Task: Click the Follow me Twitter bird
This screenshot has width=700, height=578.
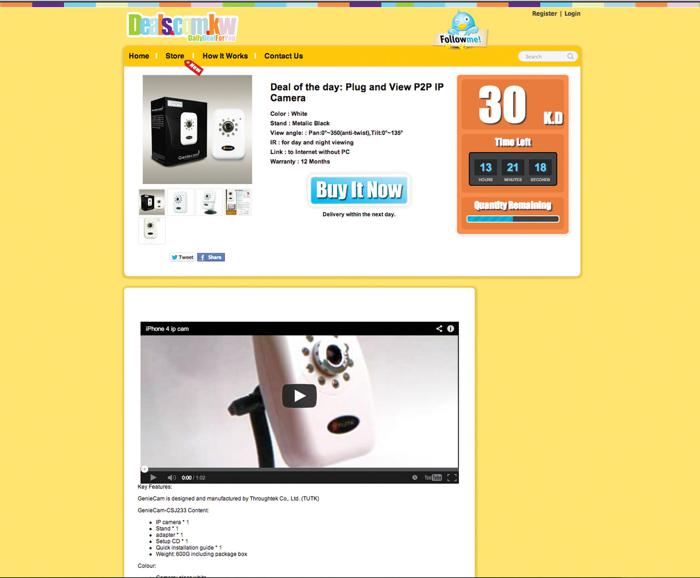Action: pos(461,29)
